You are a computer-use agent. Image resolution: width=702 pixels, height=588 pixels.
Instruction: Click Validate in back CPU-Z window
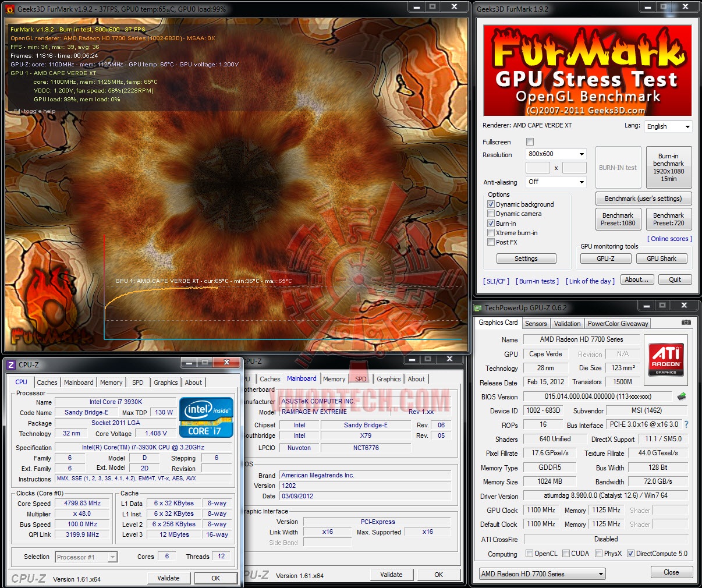click(x=391, y=575)
